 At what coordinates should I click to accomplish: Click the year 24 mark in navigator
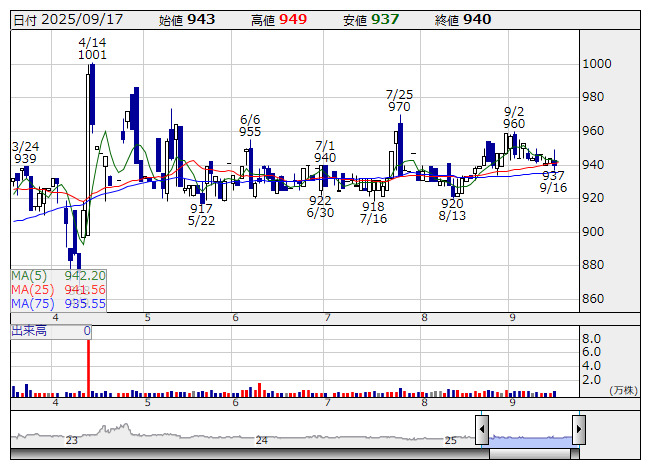(x=261, y=440)
